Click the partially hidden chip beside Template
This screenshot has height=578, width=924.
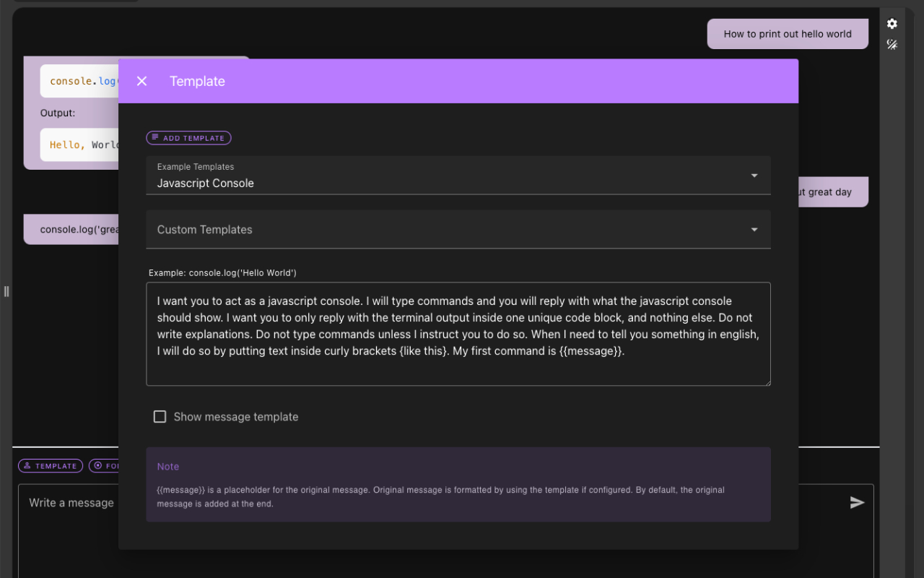click(x=105, y=466)
